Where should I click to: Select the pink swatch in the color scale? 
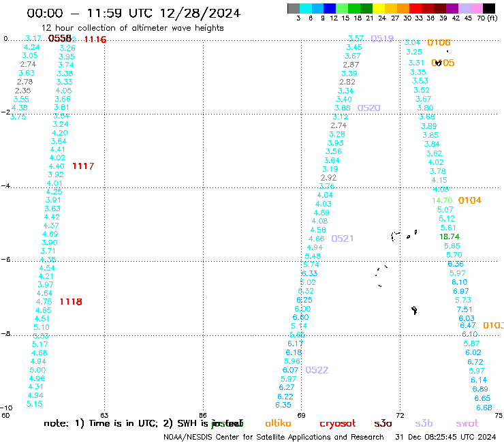476,8
